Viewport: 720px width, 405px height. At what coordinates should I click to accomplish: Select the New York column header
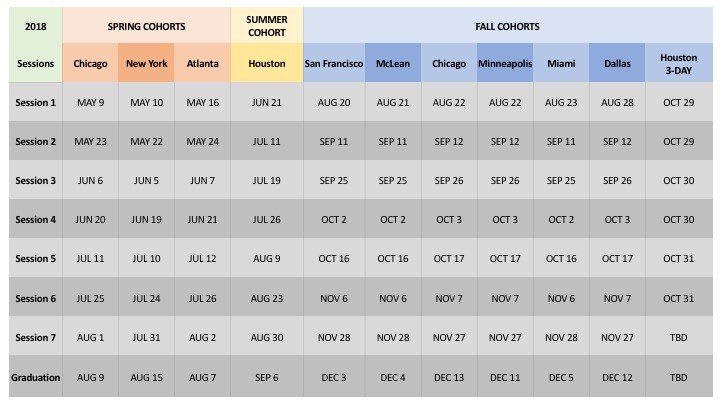pyautogui.click(x=146, y=64)
